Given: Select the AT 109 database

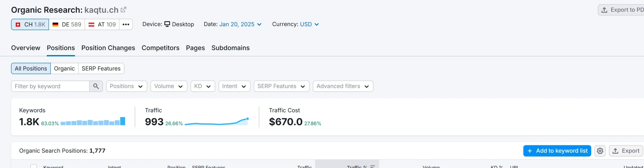Looking at the screenshot, I should click(x=102, y=24).
